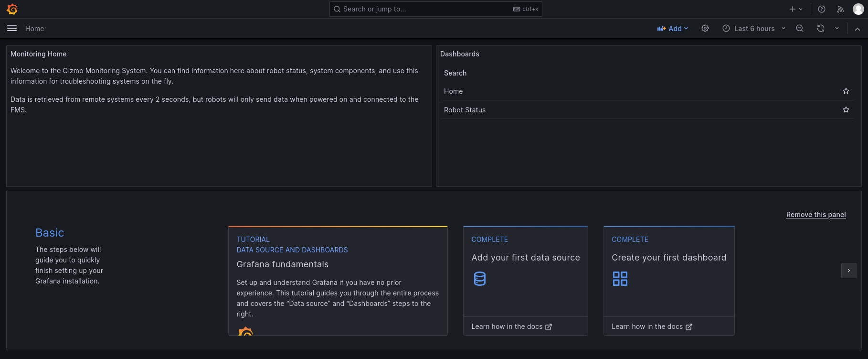Open the Home dashboard link

click(x=454, y=91)
